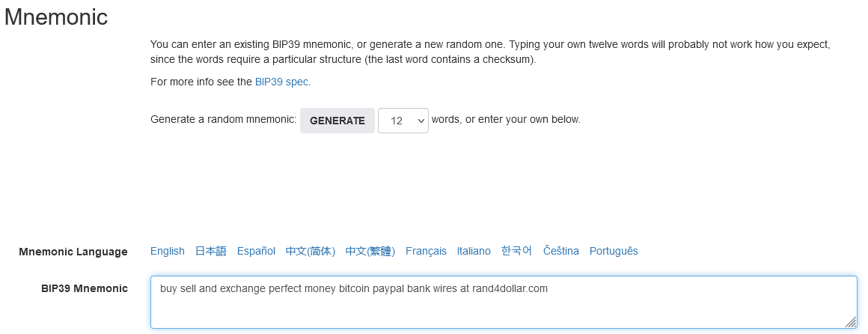
Task: Click the "BIP39 Mnemonic" field label
Action: [x=85, y=288]
